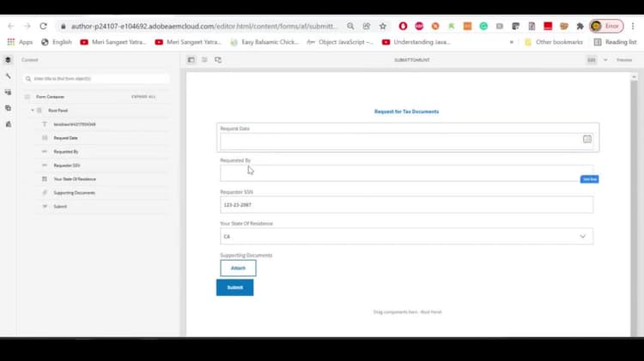Collapse the Root Panel tree arrow
This screenshot has width=644, height=361.
point(33,111)
